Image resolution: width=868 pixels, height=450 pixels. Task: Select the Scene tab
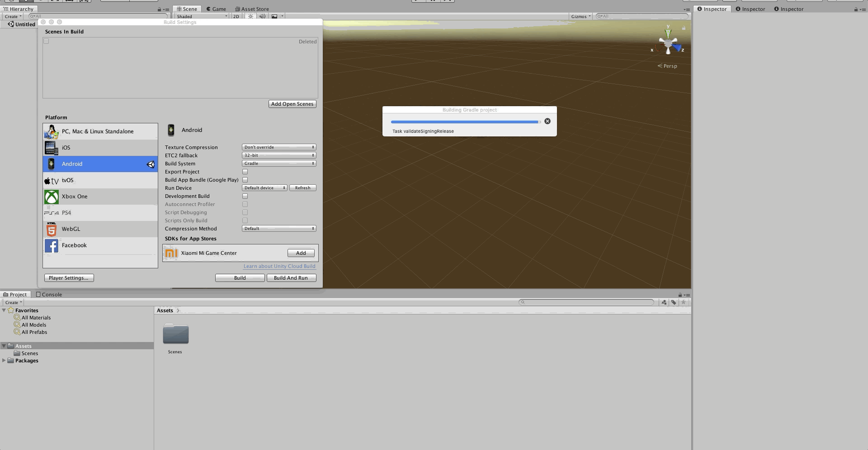click(x=187, y=9)
